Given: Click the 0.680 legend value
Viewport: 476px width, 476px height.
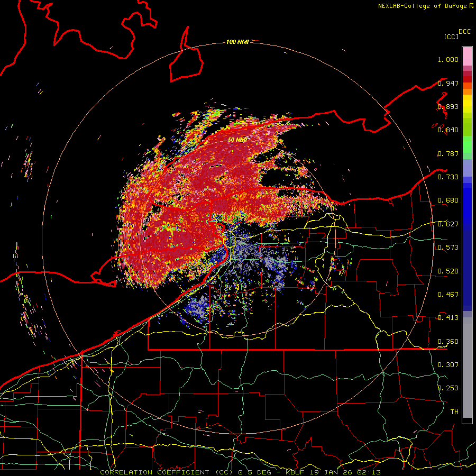Looking at the screenshot, I should point(448,200).
